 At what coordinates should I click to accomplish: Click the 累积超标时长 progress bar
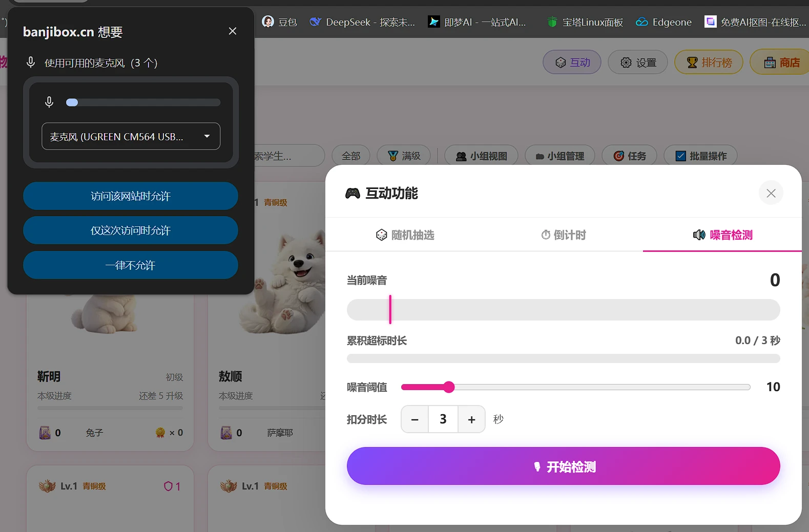(x=564, y=358)
